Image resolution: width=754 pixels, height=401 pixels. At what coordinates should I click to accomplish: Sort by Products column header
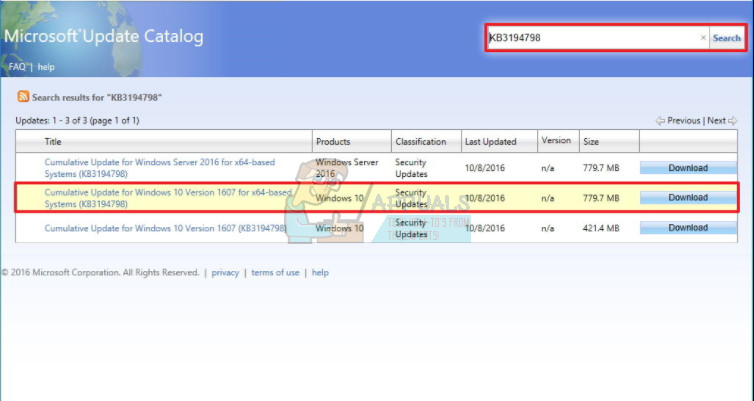coord(333,142)
